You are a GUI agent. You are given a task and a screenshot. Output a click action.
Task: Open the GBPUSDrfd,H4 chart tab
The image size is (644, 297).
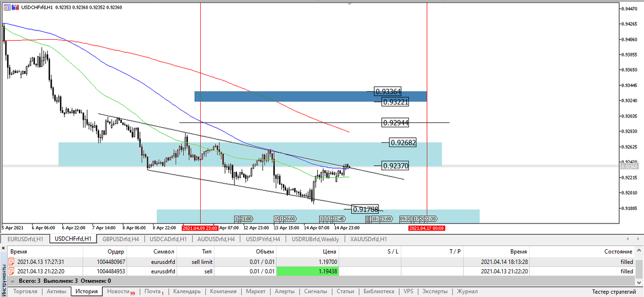(x=121, y=239)
